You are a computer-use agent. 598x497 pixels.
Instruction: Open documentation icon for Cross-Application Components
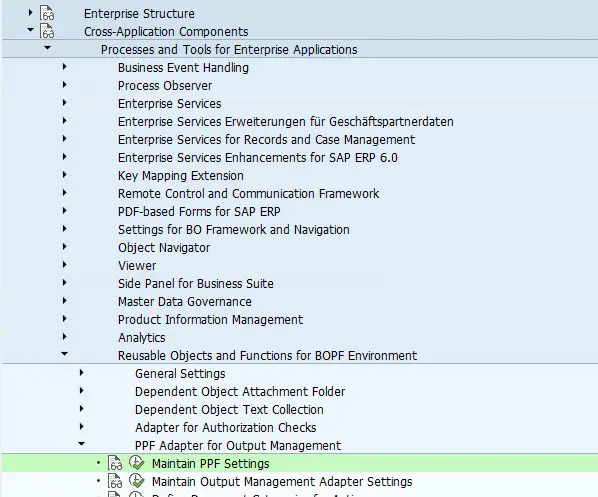(x=47, y=31)
